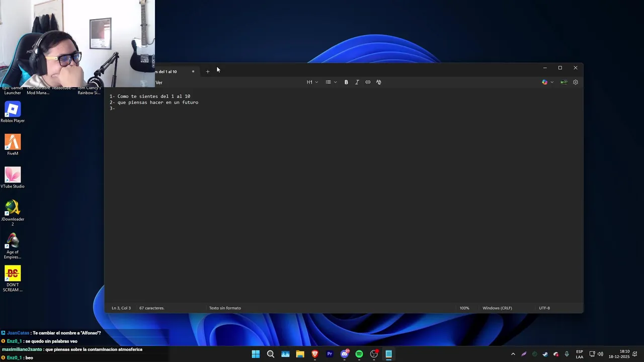644x362 pixels.
Task: Open the Ver menu
Action: (159, 82)
